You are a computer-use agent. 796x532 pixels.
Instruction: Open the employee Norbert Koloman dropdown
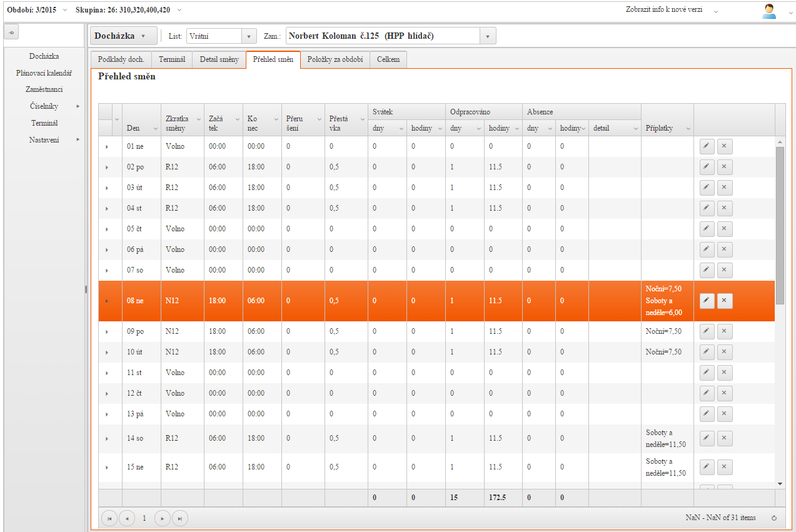(x=488, y=36)
